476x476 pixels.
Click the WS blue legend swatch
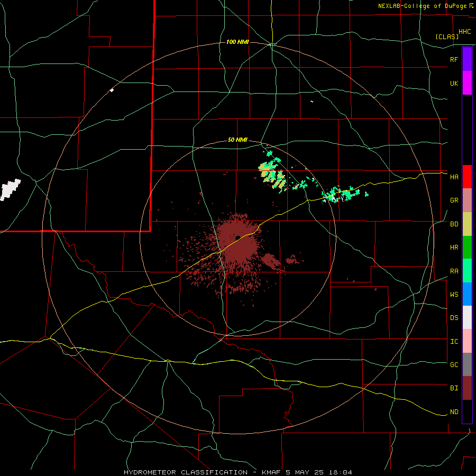click(x=467, y=294)
